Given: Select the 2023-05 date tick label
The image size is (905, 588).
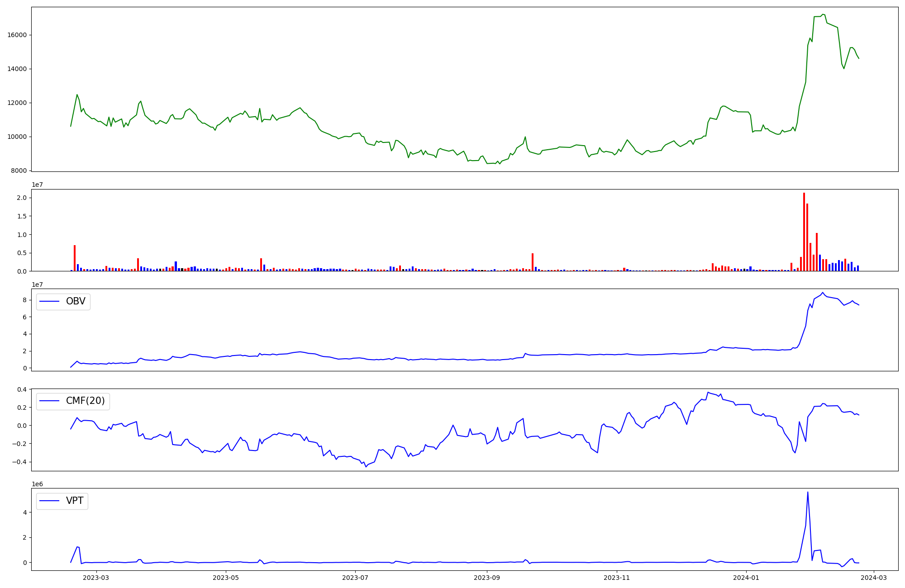Looking at the screenshot, I should click(226, 578).
